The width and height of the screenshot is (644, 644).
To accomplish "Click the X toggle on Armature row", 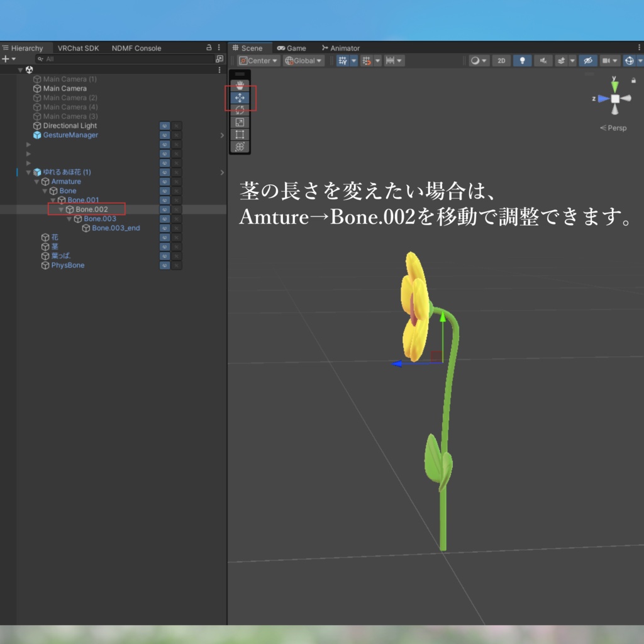I will tap(177, 182).
